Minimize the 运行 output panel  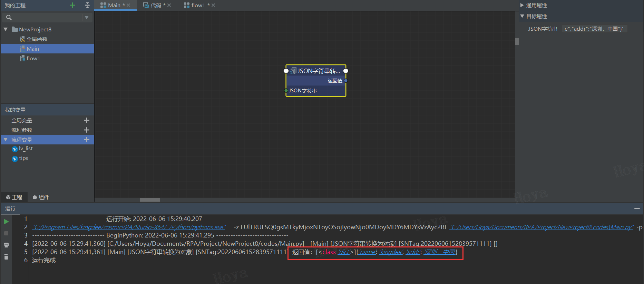click(x=637, y=208)
